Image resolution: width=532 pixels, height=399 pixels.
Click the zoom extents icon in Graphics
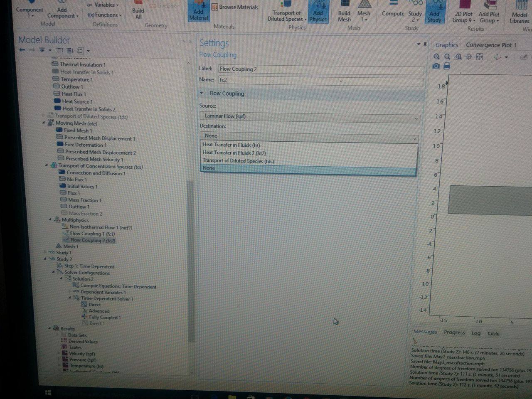point(479,57)
